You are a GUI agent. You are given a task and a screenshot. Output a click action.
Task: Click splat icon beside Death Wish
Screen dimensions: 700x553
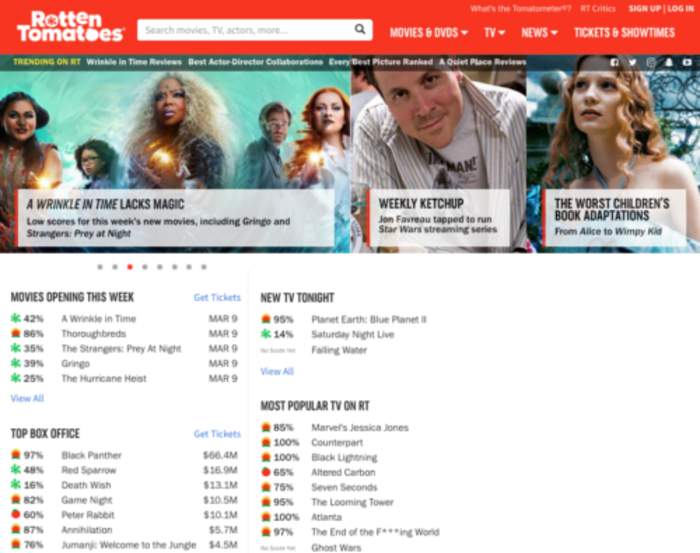pyautogui.click(x=16, y=485)
